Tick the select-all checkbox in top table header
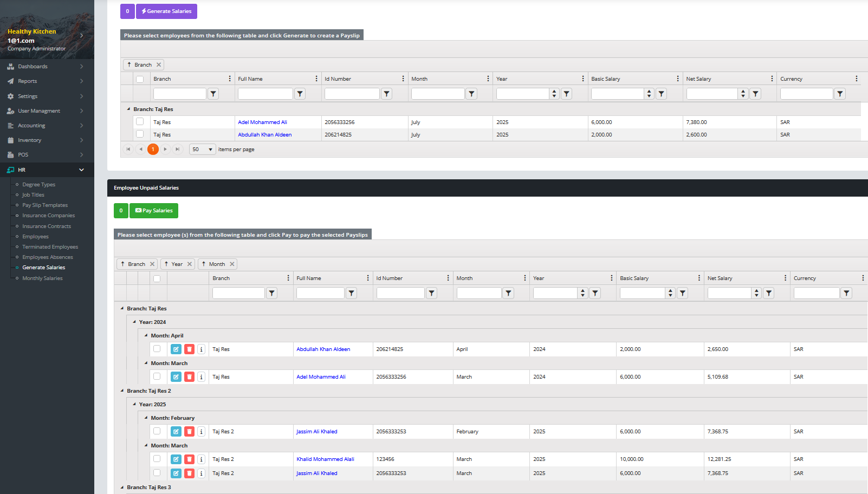The width and height of the screenshot is (868, 494). [140, 79]
